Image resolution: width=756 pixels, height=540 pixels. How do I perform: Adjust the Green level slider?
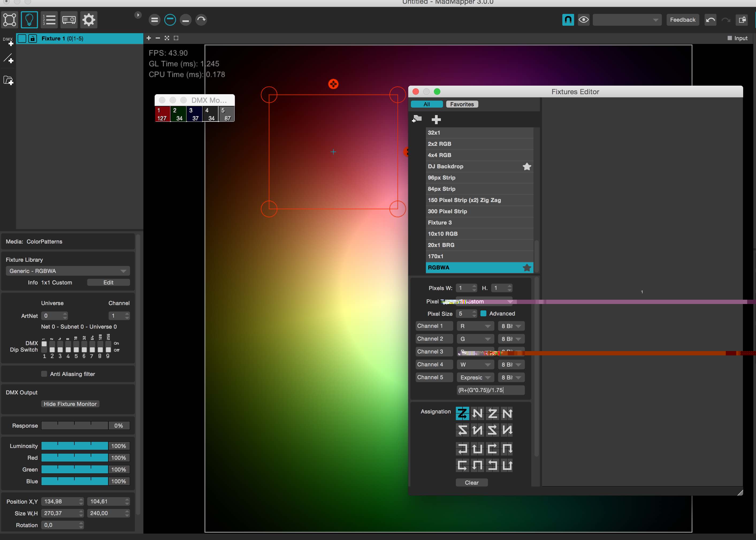coord(74,470)
